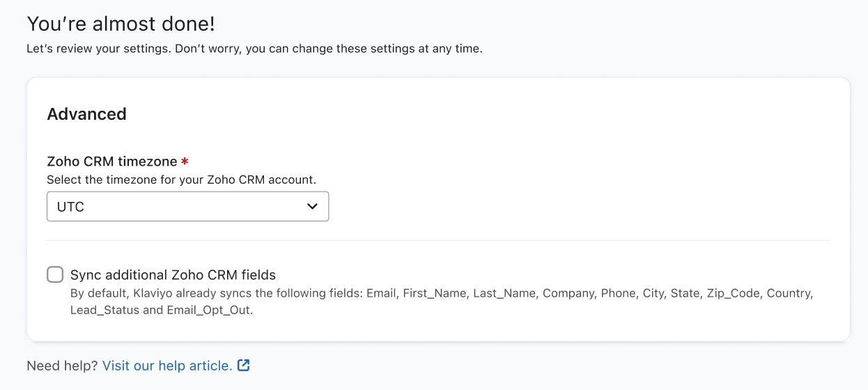Click the red required asterisk
This screenshot has height=390, width=868.
(185, 162)
